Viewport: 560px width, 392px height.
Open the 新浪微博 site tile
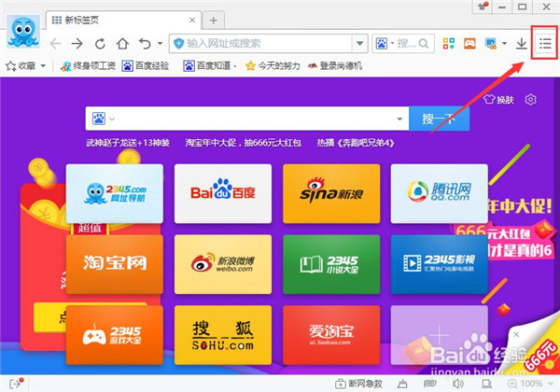(222, 263)
